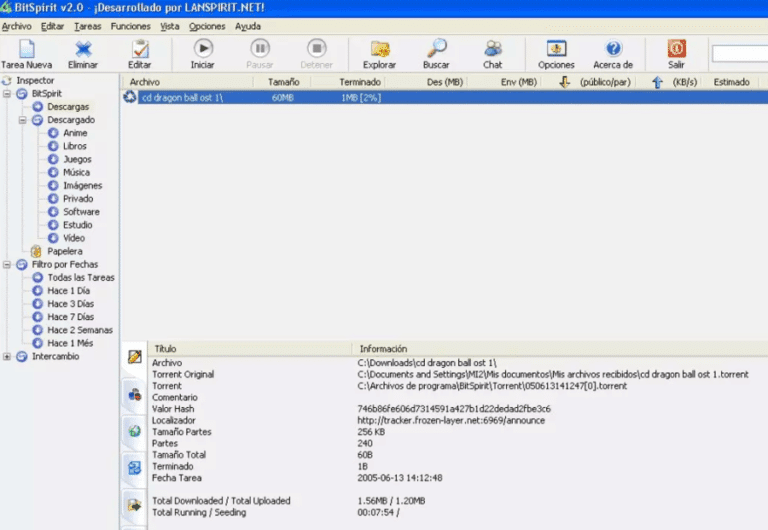This screenshot has width=768, height=530.
Task: Open the Explorar folder icon
Action: click(x=380, y=49)
